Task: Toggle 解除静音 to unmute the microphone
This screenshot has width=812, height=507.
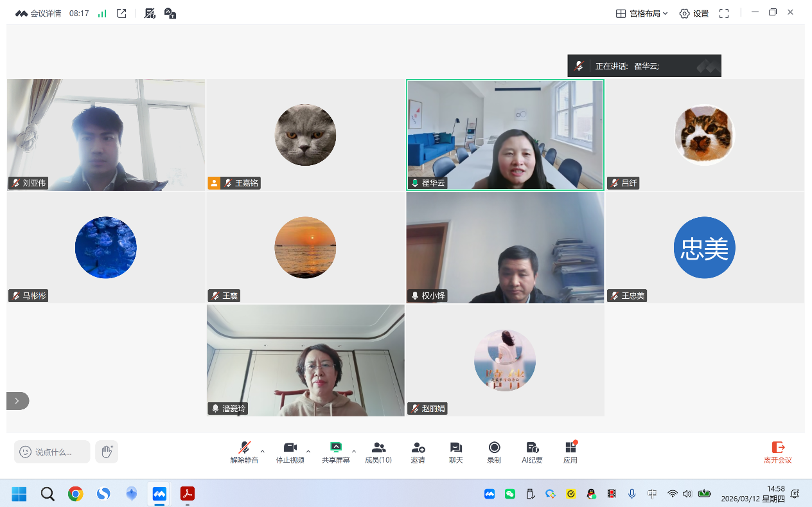Action: 244,452
